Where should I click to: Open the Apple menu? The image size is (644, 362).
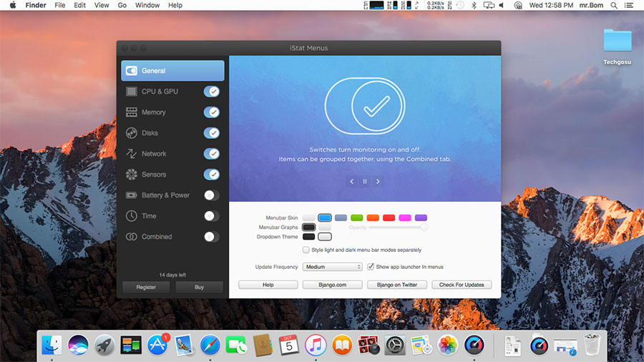13,5
